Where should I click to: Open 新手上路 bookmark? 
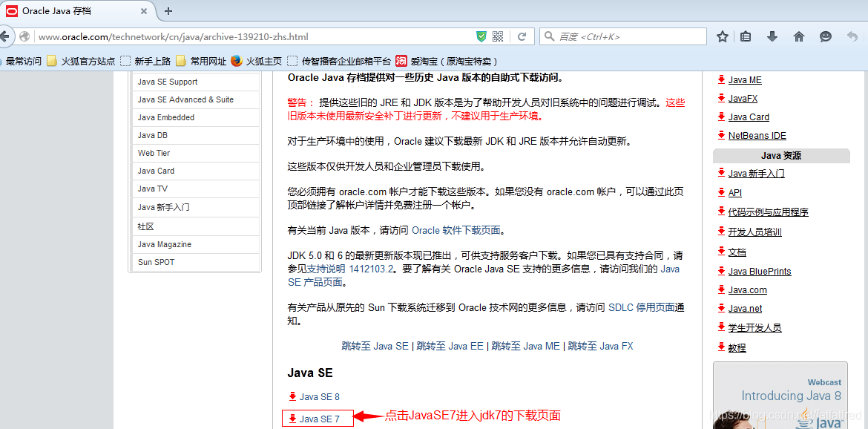click(145, 61)
